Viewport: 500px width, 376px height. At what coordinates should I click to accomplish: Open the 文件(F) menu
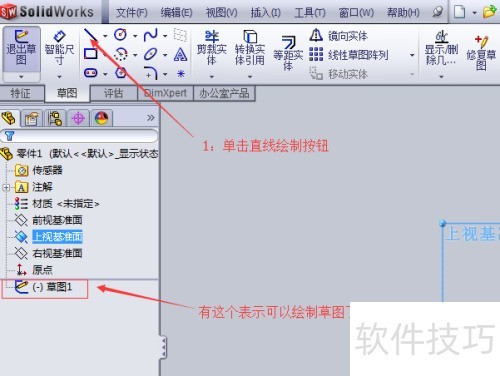(132, 13)
